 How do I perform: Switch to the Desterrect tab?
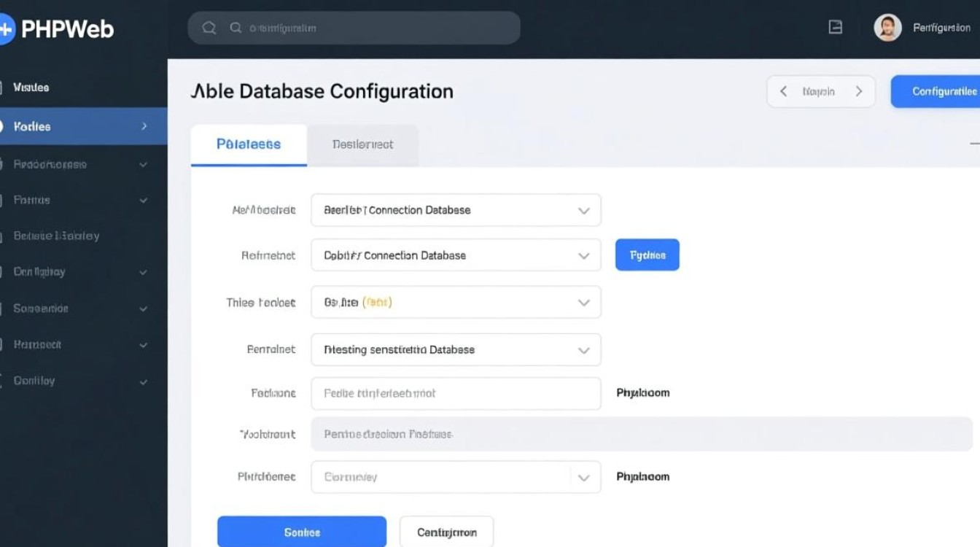coord(362,144)
